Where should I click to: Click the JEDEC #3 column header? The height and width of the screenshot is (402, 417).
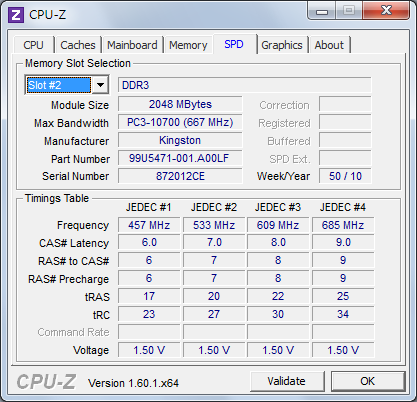click(278, 207)
